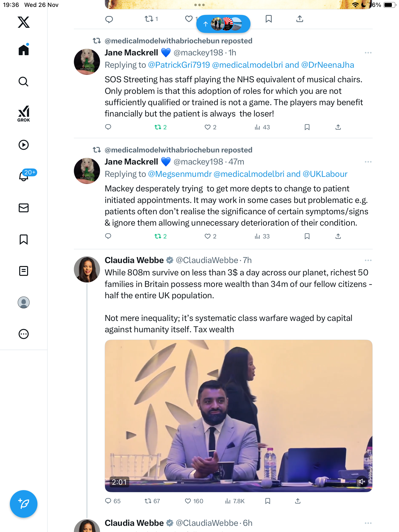Viewport: 399px width, 532px height.
Task: Jump to new posts with the blue pill
Action: coord(223,24)
